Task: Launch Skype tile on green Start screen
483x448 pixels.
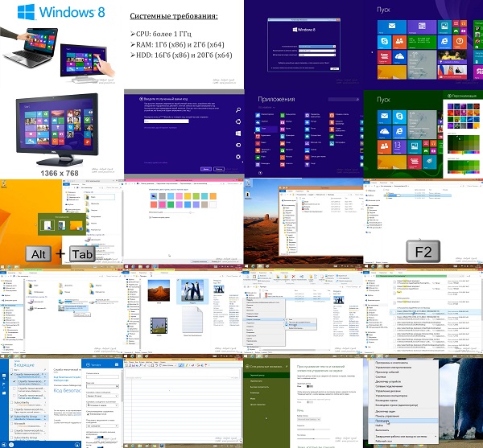Action: pos(399,117)
